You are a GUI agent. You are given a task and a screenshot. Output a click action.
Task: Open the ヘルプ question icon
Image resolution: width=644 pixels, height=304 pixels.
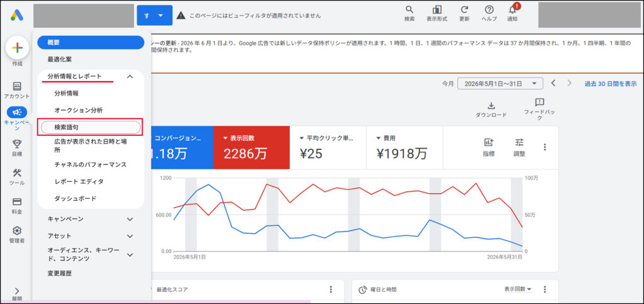(489, 9)
